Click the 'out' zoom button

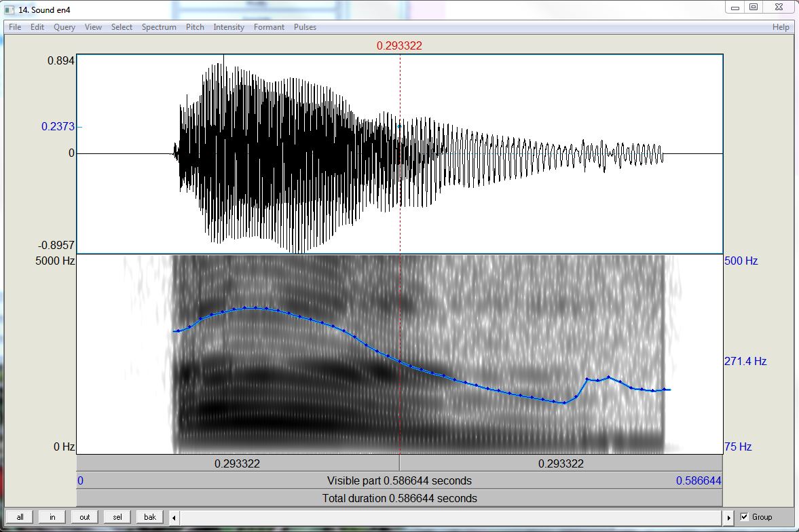point(85,516)
